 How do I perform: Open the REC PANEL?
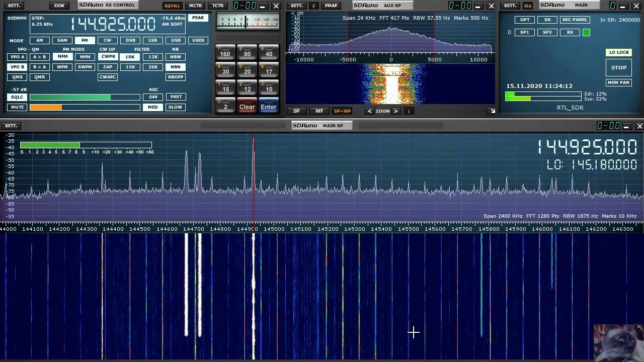coord(575,20)
